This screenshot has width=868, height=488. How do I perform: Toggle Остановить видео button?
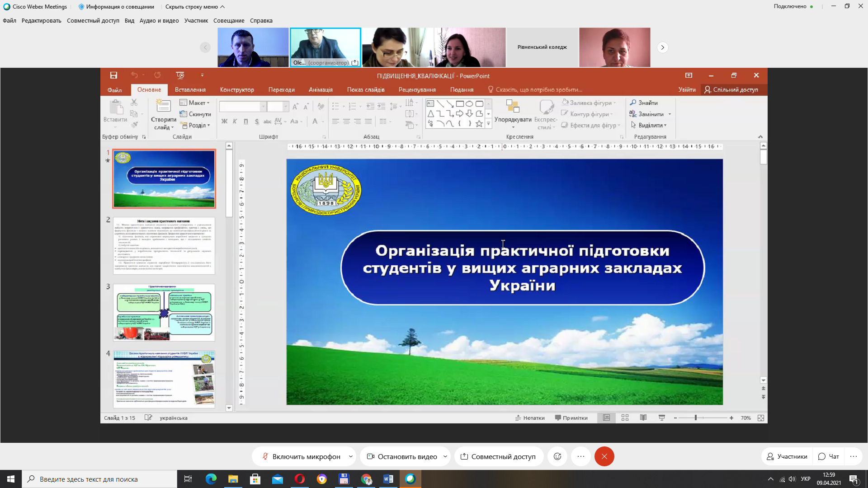pyautogui.click(x=401, y=456)
